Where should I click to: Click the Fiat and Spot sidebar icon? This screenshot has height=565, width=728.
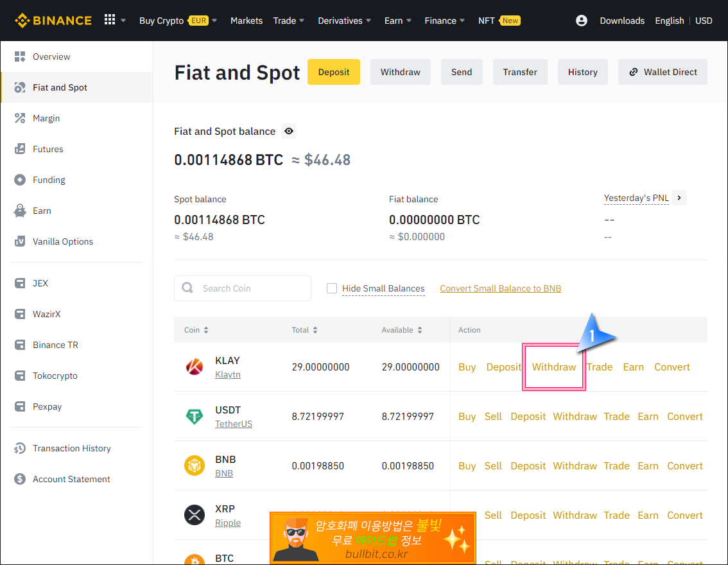pos(20,87)
